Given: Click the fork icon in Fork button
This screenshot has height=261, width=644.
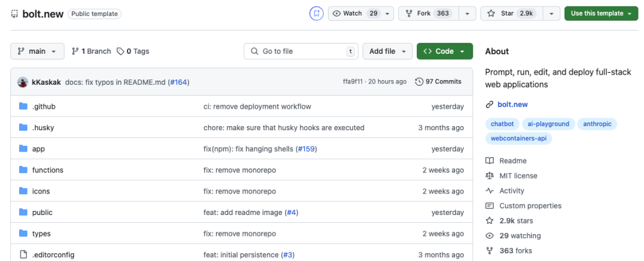Looking at the screenshot, I should [x=409, y=13].
